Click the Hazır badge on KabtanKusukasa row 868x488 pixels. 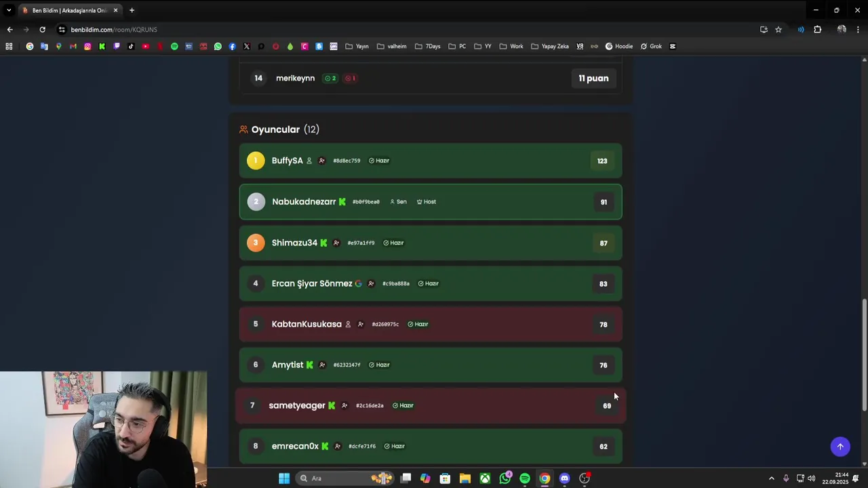[x=418, y=324]
